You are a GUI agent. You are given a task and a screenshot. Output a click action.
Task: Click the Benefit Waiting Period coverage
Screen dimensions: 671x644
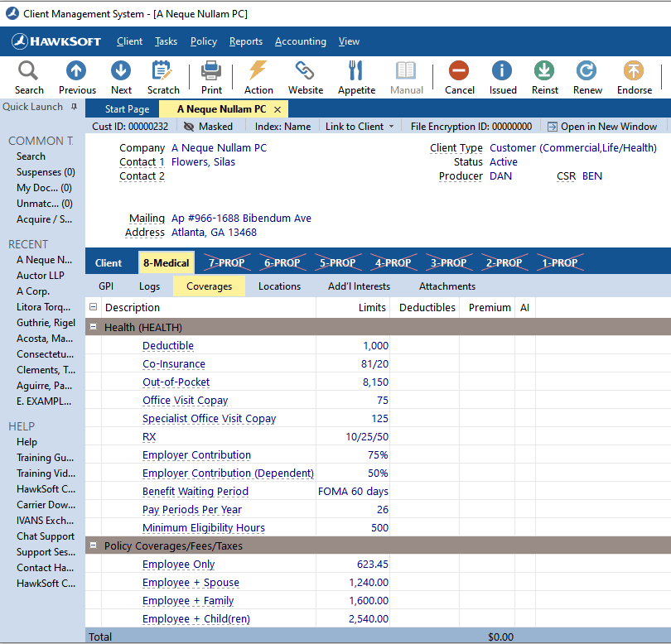pos(196,492)
